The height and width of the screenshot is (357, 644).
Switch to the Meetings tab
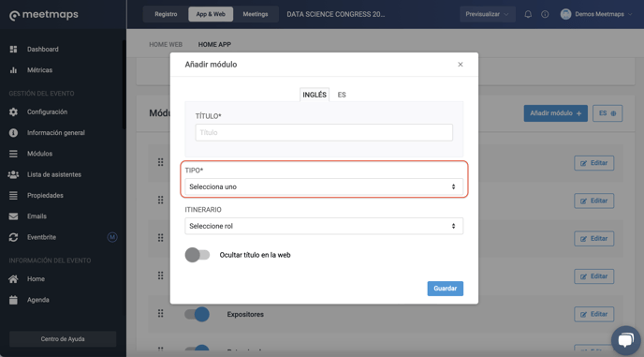[x=256, y=14]
